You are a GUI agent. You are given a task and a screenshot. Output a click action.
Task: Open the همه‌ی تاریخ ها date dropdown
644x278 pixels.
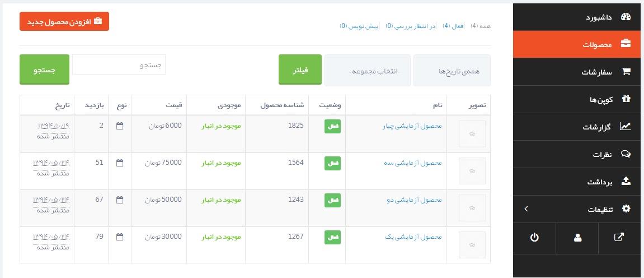point(452,70)
